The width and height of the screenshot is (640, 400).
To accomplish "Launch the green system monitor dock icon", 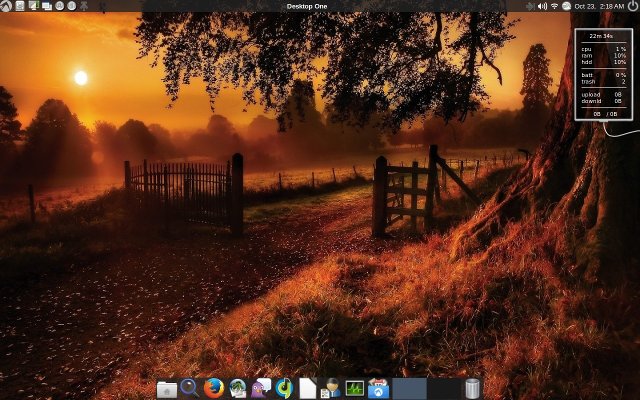I will pos(355,388).
